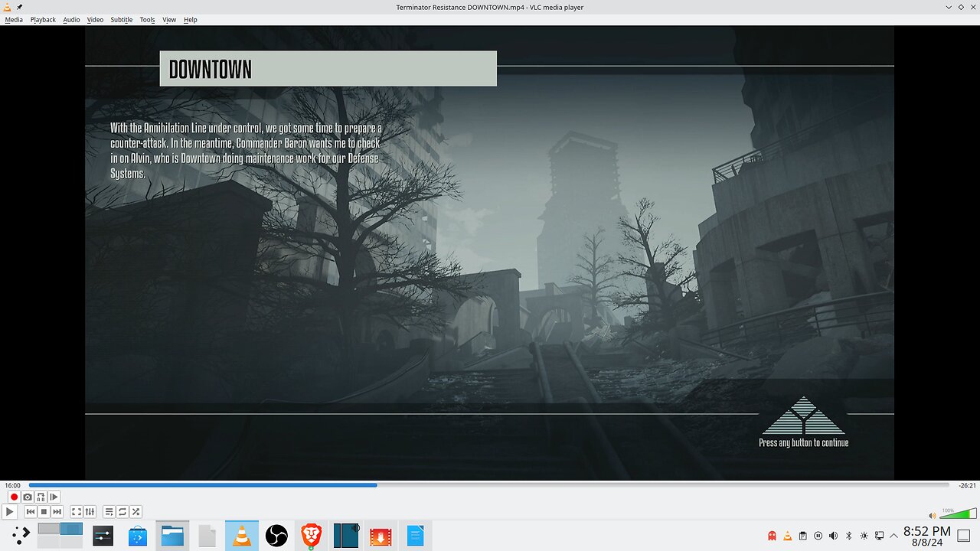Viewport: 980px width, 551px height.
Task: Mute audio using VLC speaker icon
Action: [x=933, y=516]
